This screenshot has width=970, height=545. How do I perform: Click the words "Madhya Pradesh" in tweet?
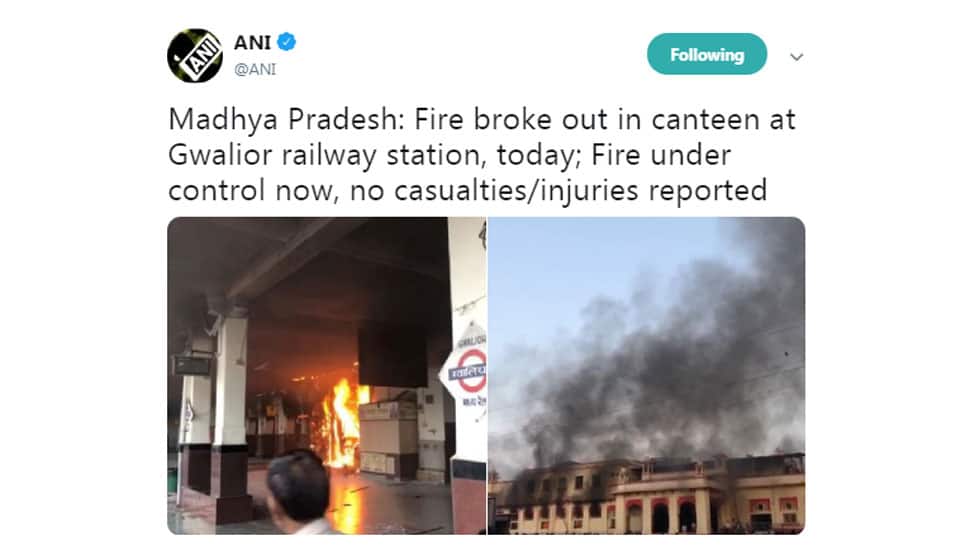coord(286,120)
